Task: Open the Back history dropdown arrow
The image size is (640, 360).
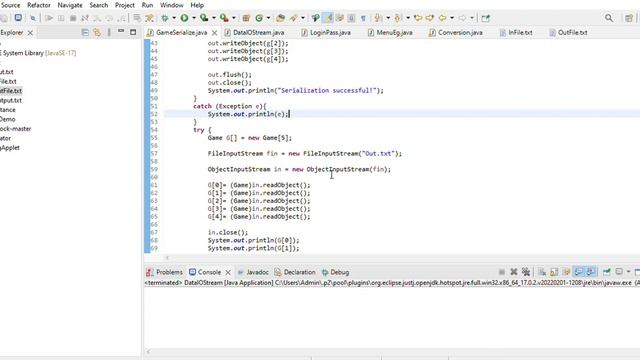Action: tap(452, 18)
